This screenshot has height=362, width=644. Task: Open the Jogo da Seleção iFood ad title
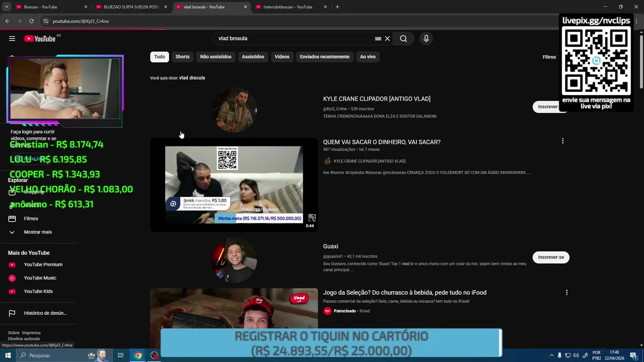(x=405, y=293)
